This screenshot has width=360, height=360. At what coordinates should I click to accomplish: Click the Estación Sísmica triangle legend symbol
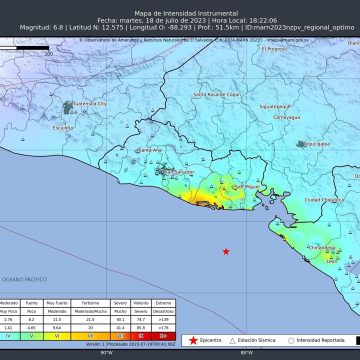232,341
